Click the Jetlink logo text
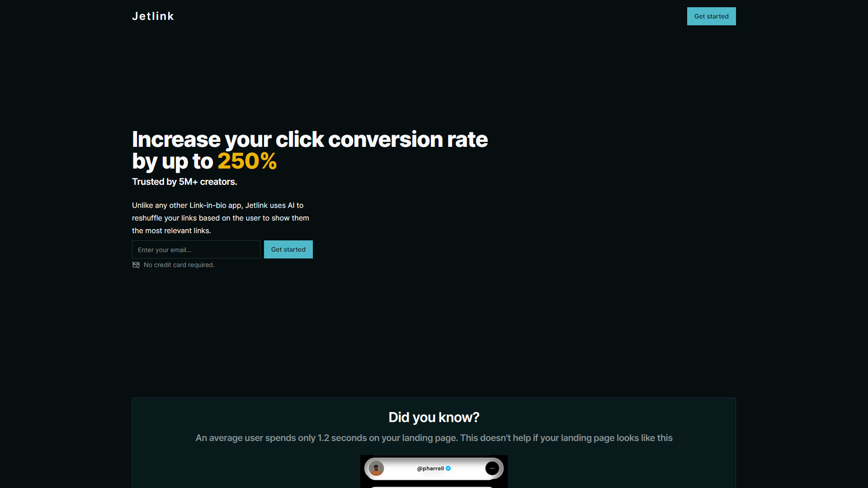 (153, 15)
